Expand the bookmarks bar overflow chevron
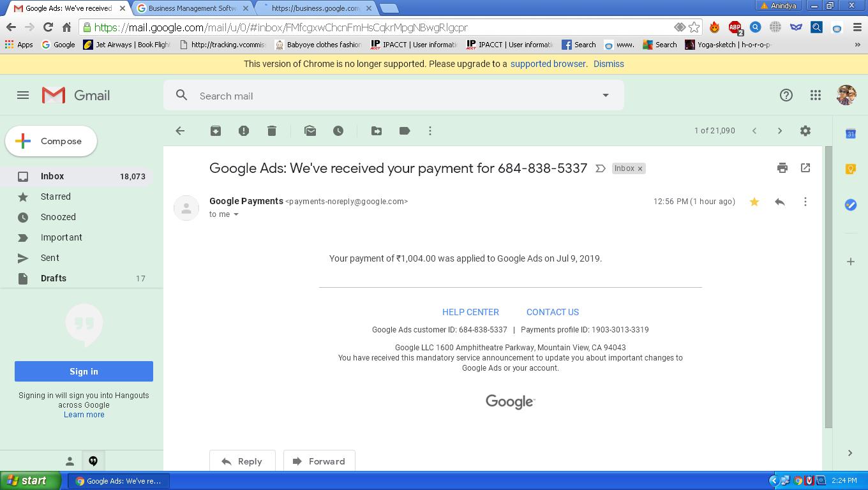Screen dimensions: 868x490 click(857, 45)
